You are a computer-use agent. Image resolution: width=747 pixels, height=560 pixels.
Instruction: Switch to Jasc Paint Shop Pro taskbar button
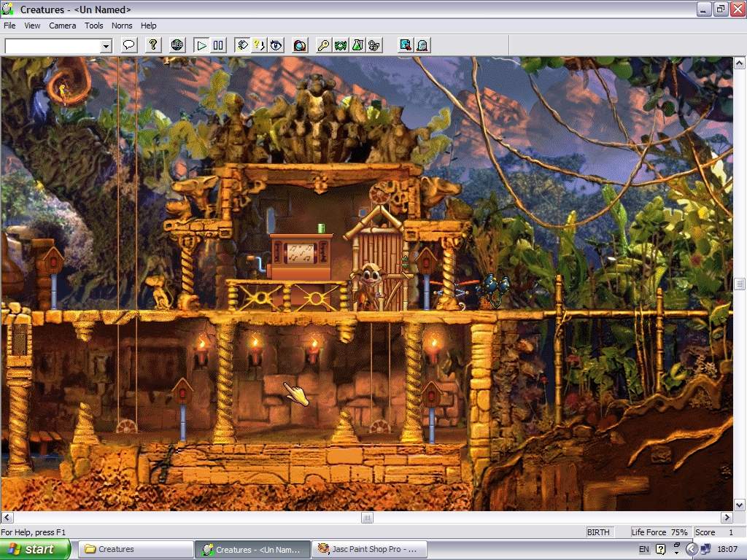369,550
